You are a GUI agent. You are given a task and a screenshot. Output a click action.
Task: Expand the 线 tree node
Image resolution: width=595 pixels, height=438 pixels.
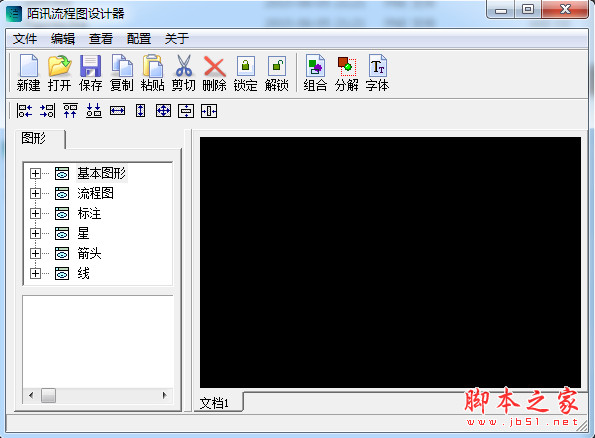coord(35,273)
